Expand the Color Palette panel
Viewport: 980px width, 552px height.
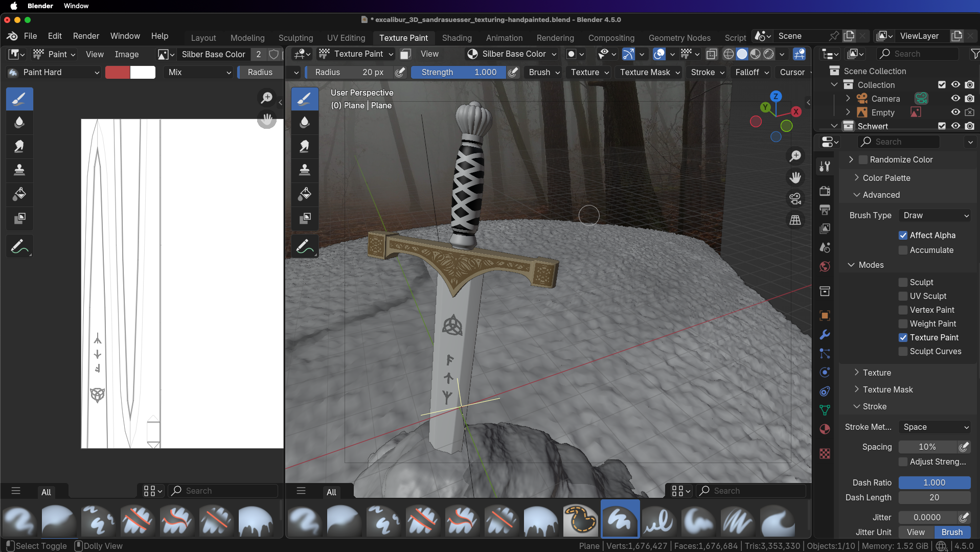pyautogui.click(x=886, y=178)
